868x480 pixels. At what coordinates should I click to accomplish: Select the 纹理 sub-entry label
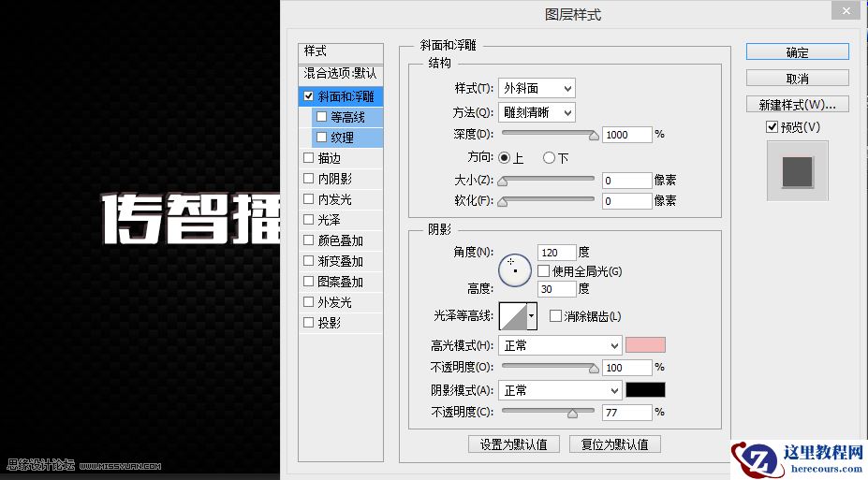[x=342, y=138]
